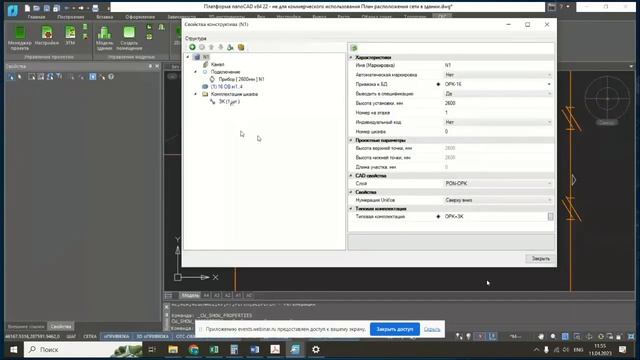Open the Windows Start menu
The width and height of the screenshot is (640, 360).
click(13, 349)
